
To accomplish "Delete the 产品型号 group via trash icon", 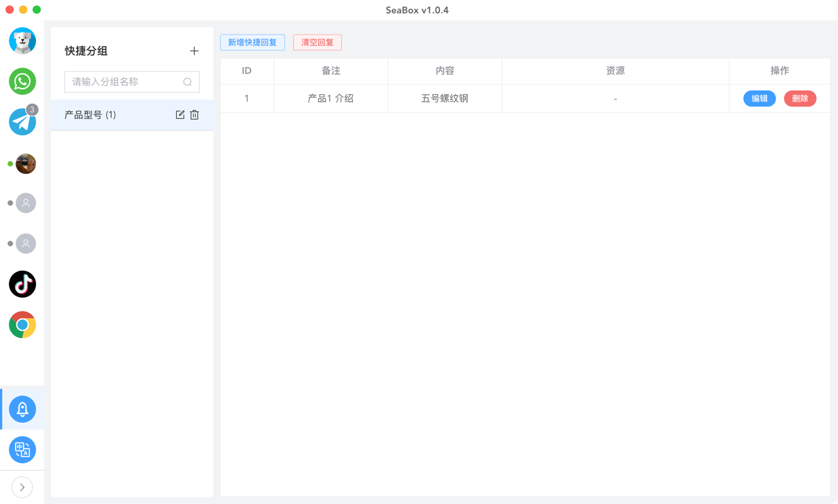I will coord(194,115).
